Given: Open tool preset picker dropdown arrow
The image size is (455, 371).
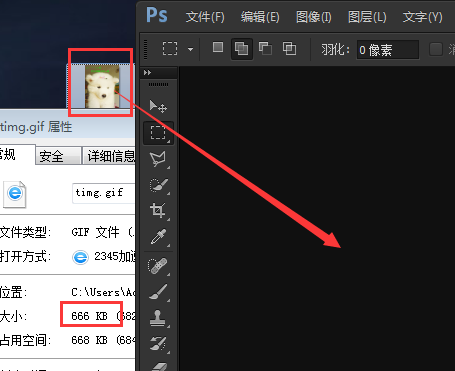Looking at the screenshot, I should (x=190, y=49).
